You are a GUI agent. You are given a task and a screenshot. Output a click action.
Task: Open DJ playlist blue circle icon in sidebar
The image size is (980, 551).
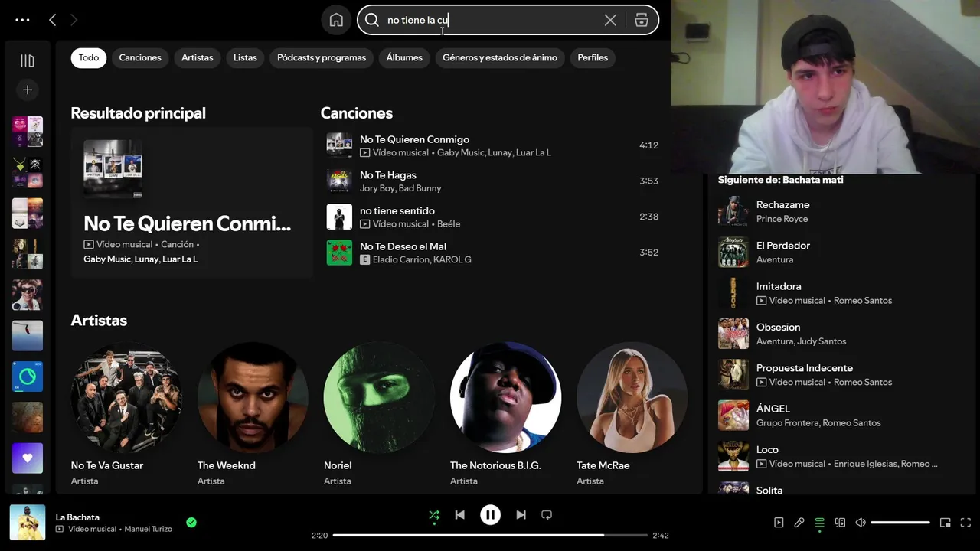(x=28, y=377)
